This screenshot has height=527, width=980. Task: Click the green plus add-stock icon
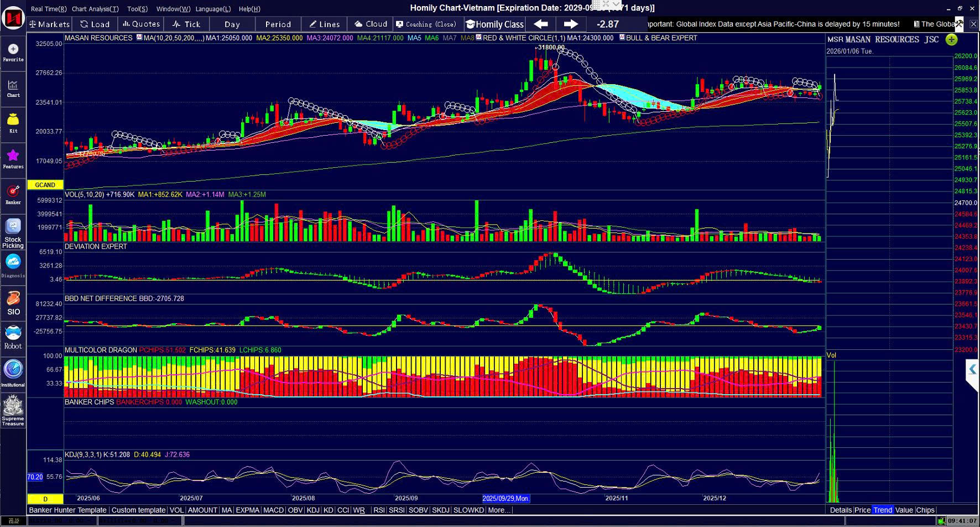click(x=951, y=39)
